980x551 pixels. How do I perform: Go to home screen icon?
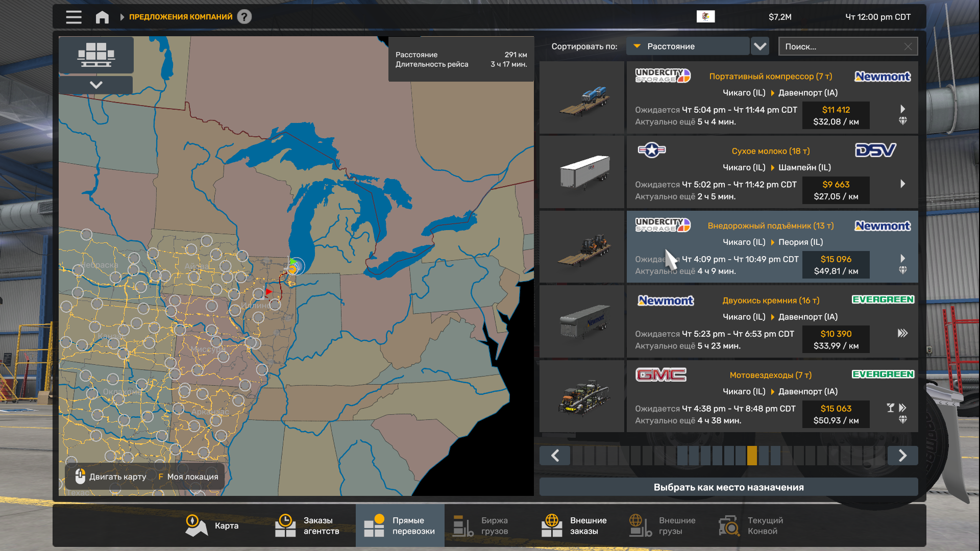tap(102, 17)
